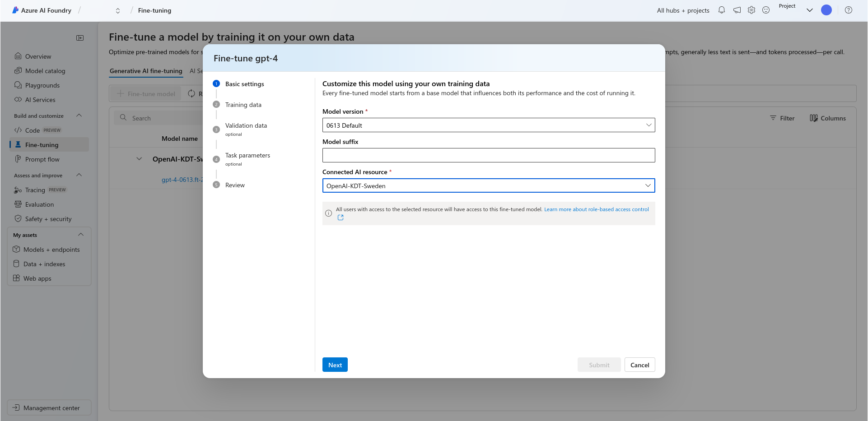Click the Web apps icon

16,278
